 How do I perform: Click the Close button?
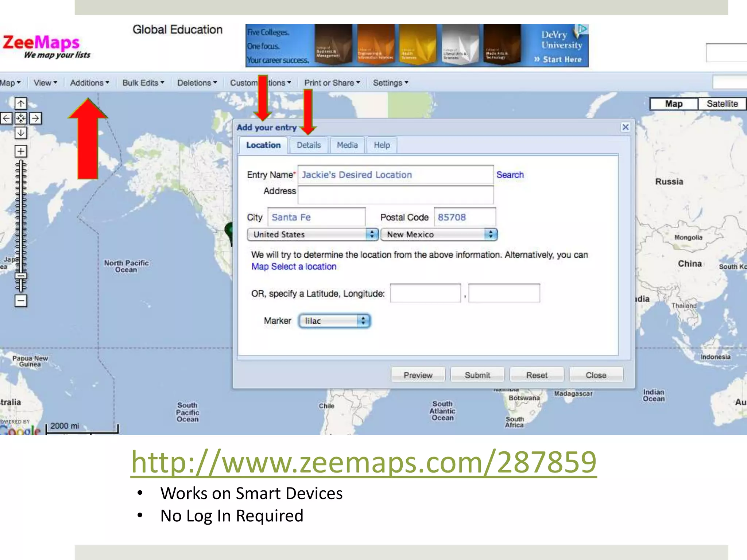tap(596, 375)
